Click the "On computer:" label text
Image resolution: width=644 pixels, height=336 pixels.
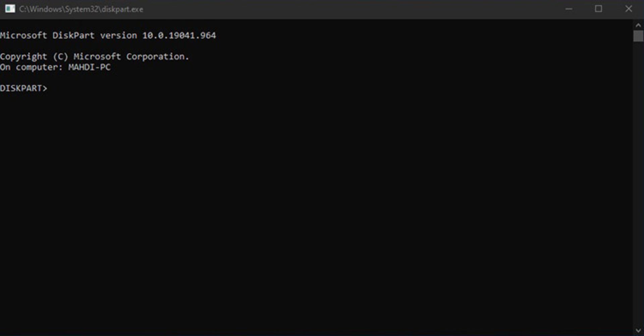point(31,67)
